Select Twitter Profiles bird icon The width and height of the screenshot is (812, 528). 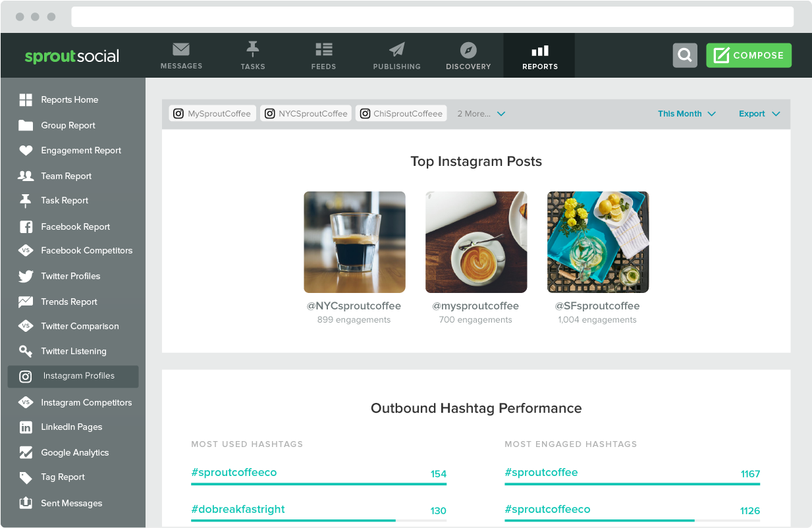pyautogui.click(x=26, y=277)
